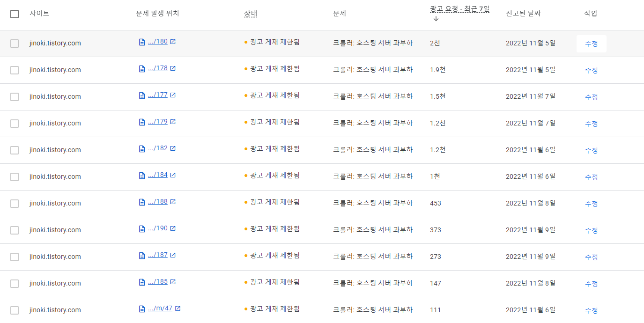This screenshot has height=323, width=644.
Task: Open the .../180 page link
Action: click(158, 42)
